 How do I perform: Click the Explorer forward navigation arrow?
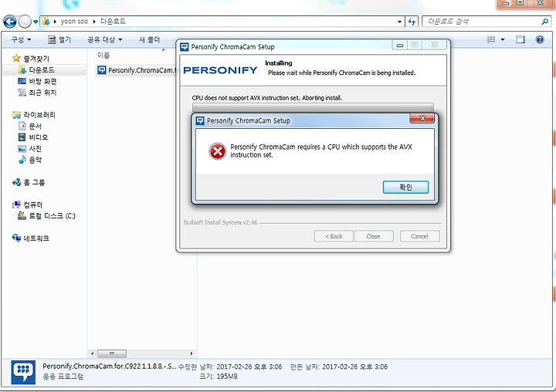[x=25, y=22]
